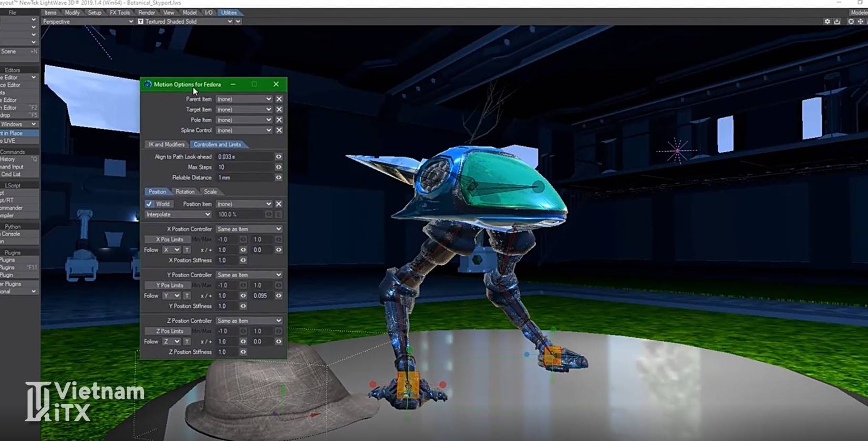Click the T button in Y Follow row
868x441 pixels.
coord(187,296)
